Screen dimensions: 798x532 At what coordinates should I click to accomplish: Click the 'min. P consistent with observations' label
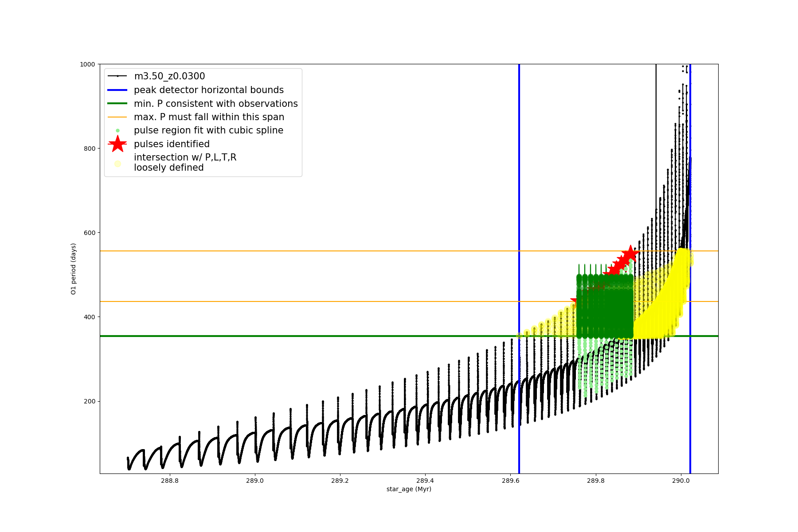click(x=215, y=104)
